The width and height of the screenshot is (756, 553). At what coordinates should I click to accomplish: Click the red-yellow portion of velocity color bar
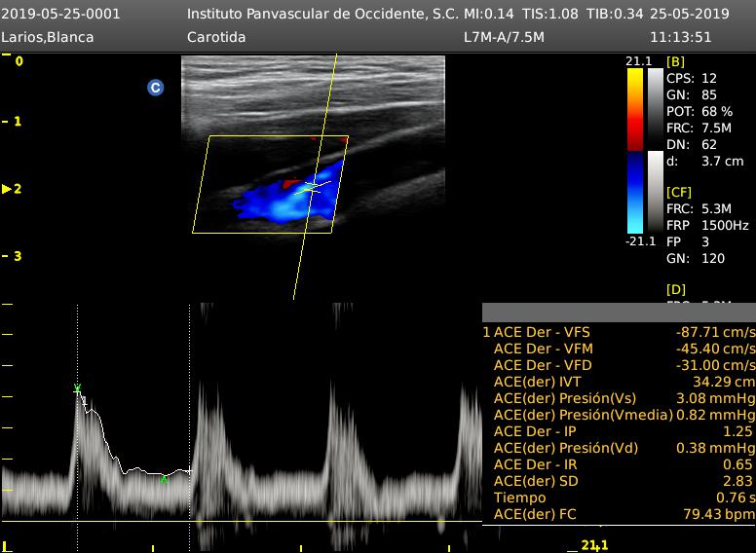[634, 105]
